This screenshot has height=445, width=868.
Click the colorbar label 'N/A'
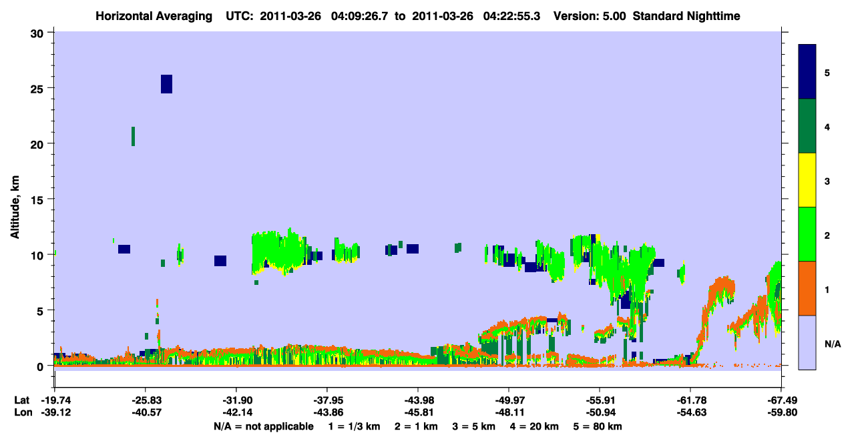pos(833,344)
